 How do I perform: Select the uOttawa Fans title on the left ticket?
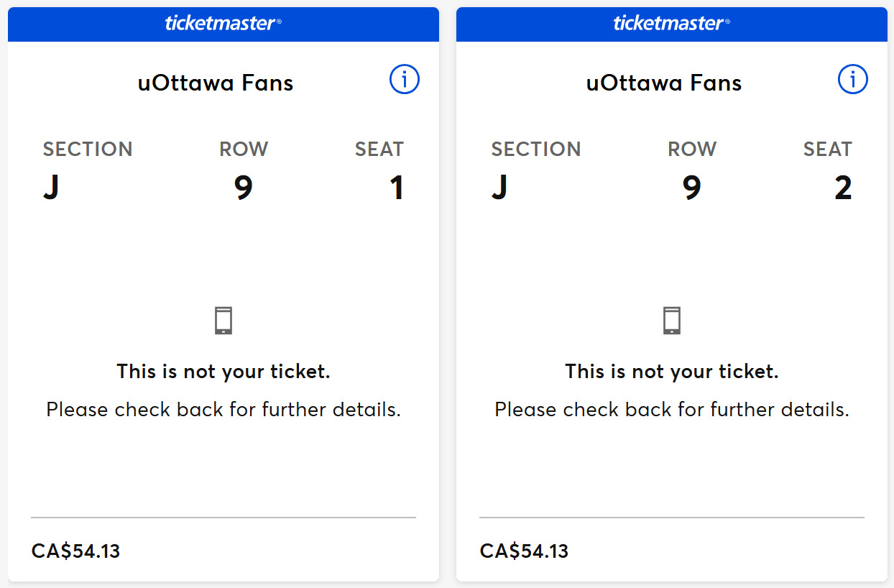click(216, 82)
